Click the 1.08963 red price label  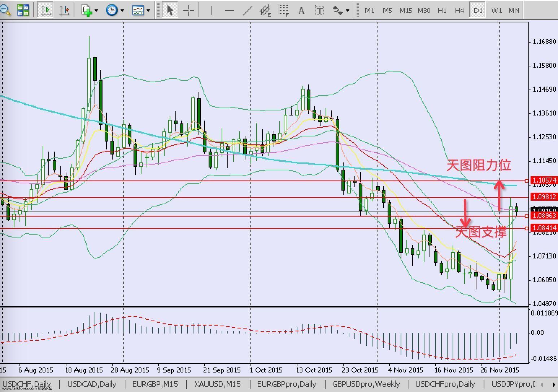coord(544,215)
